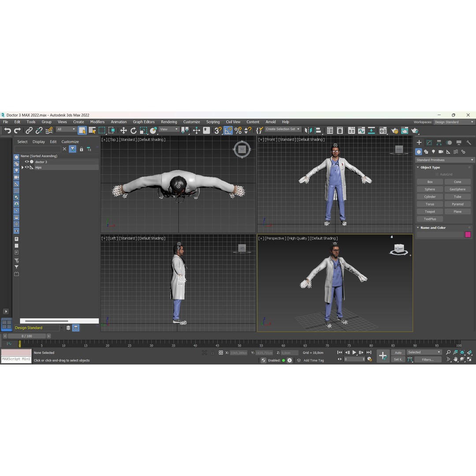Expand the Hips tree node
This screenshot has width=476, height=476.
point(22,167)
